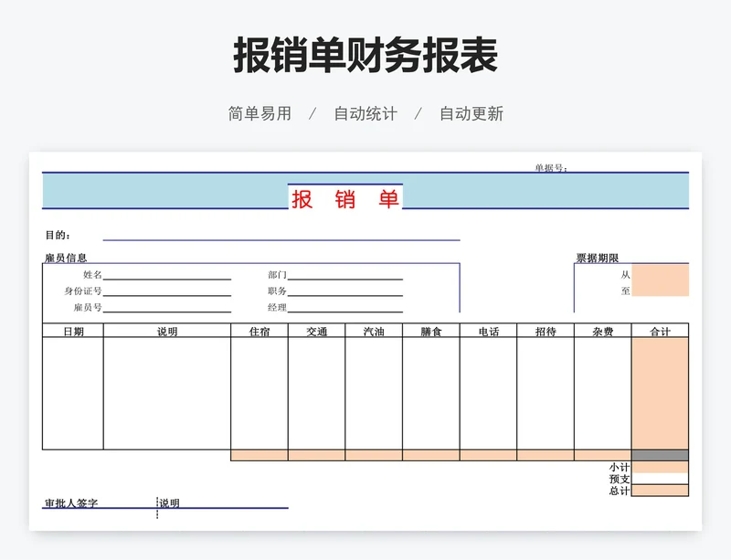Click the 膳食 column header
This screenshot has height=560, width=731.
[x=430, y=331]
